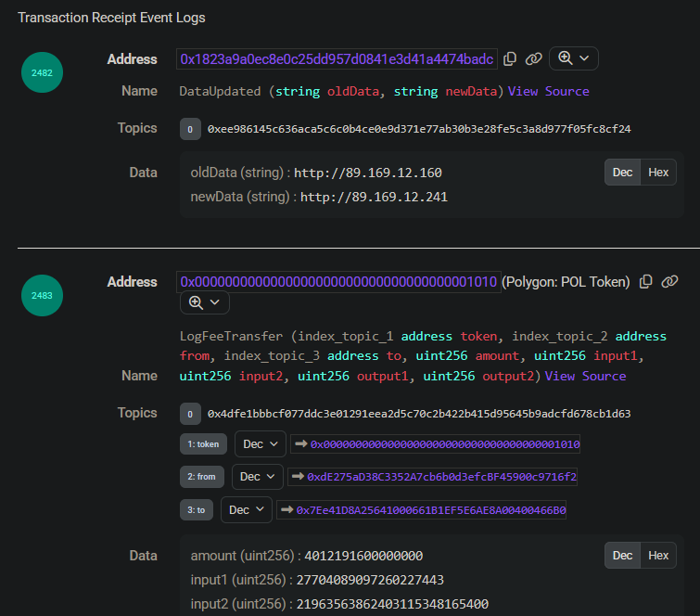Copy the POL Token contract address
Screen dimensions: 700x616
coord(645,282)
